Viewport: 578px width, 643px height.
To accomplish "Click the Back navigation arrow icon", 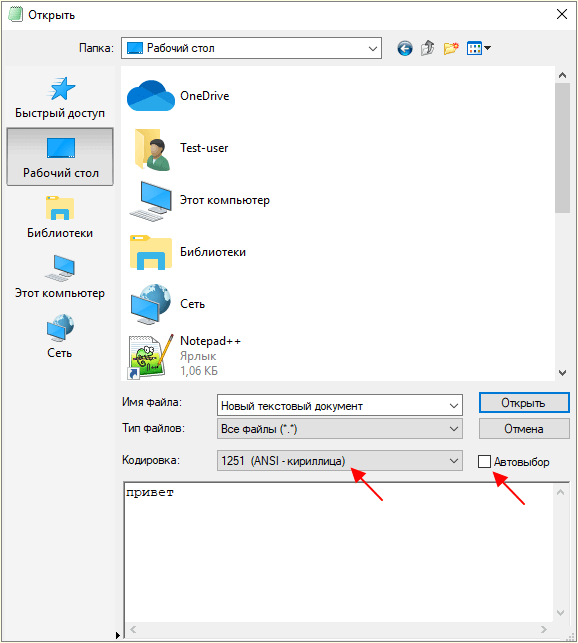I will click(x=404, y=48).
